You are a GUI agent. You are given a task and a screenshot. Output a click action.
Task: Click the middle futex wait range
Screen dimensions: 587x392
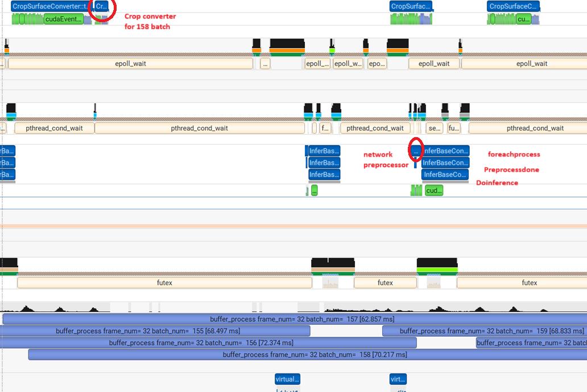[386, 282]
